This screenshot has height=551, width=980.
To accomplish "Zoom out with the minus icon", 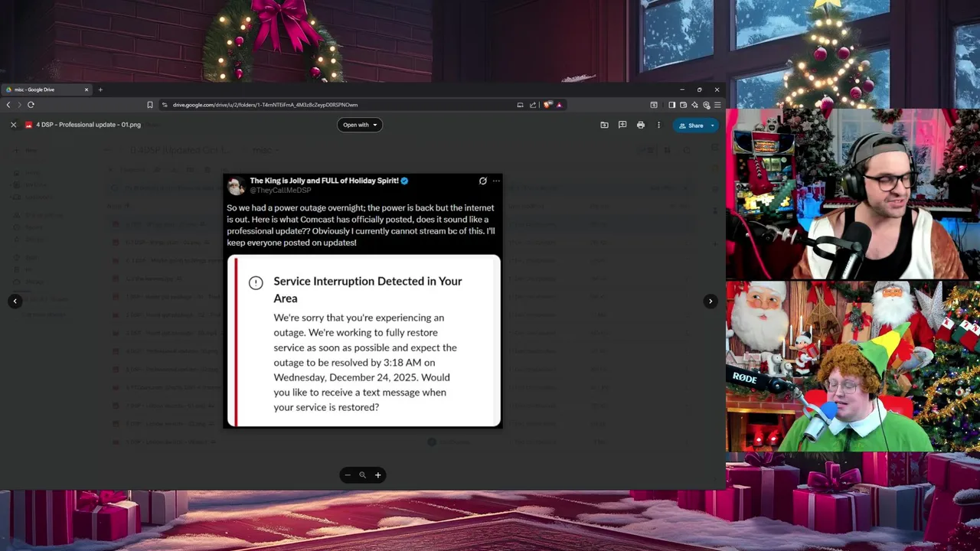I will coord(348,475).
